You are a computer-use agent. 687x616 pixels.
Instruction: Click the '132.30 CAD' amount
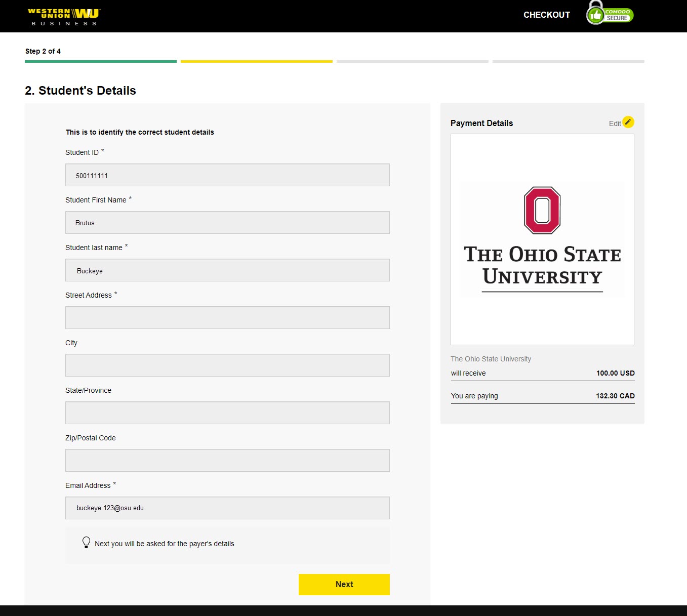pyautogui.click(x=616, y=396)
